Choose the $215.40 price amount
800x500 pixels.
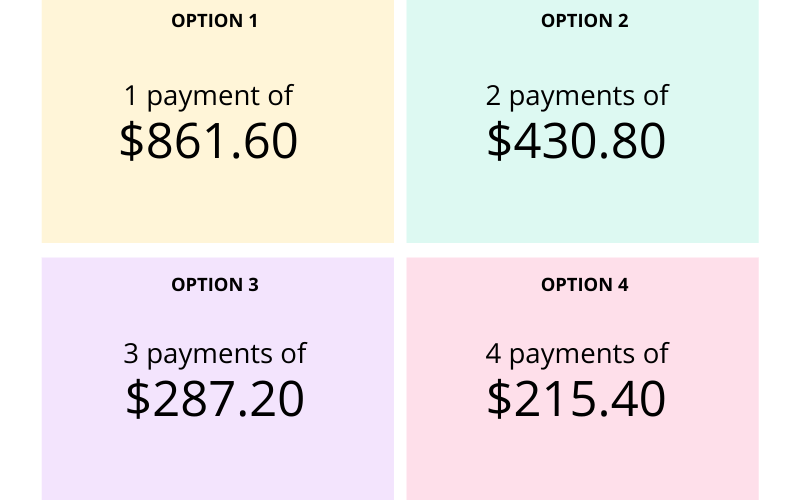(x=576, y=399)
